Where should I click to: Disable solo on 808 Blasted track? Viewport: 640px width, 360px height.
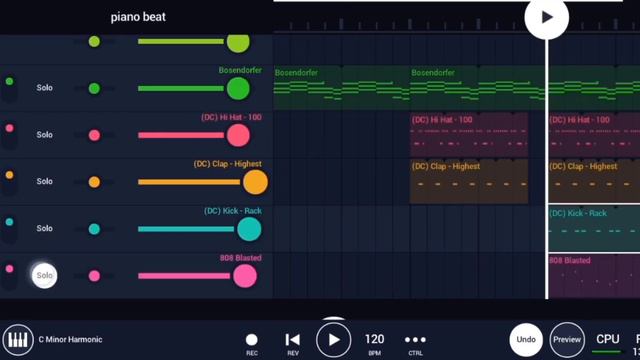[x=44, y=276]
